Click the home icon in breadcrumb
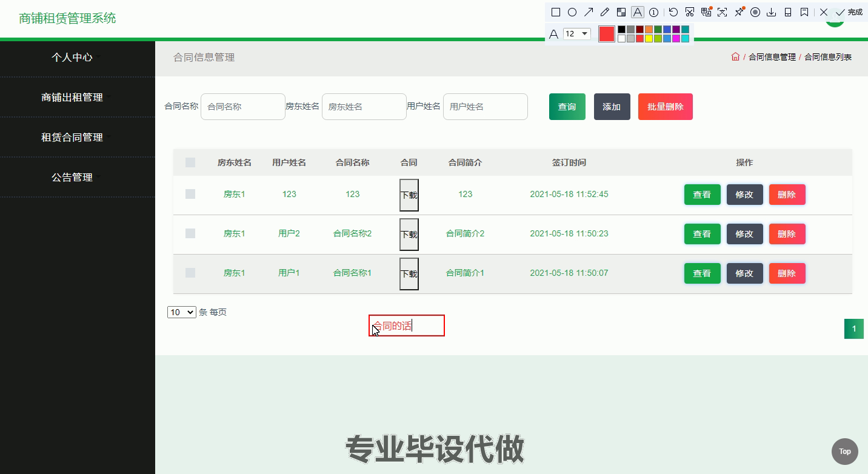Screen dimensions: 868x474 pos(735,56)
